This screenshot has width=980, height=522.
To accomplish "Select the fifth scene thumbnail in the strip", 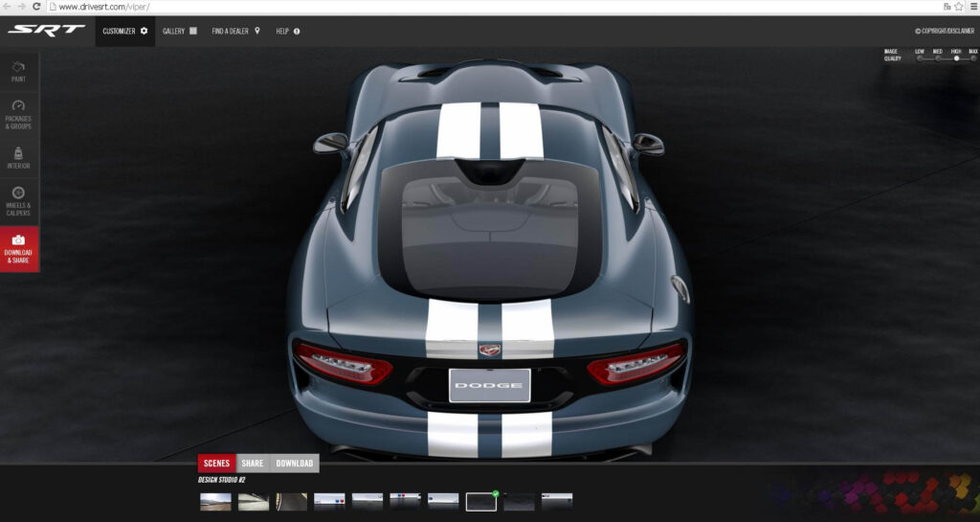I will point(367,501).
